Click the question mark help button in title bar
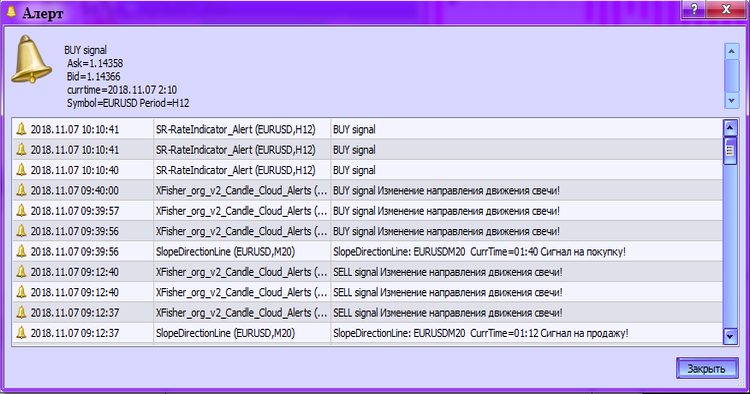 [693, 9]
